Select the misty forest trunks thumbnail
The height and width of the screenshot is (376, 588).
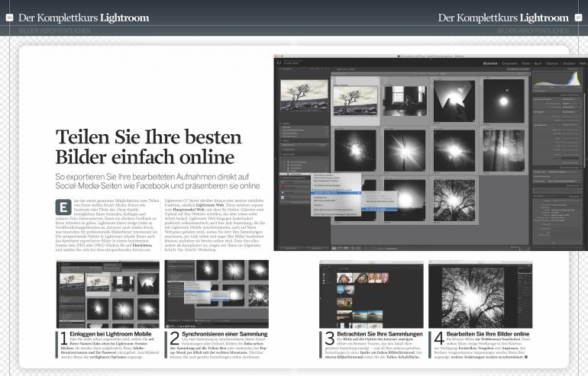click(x=504, y=150)
